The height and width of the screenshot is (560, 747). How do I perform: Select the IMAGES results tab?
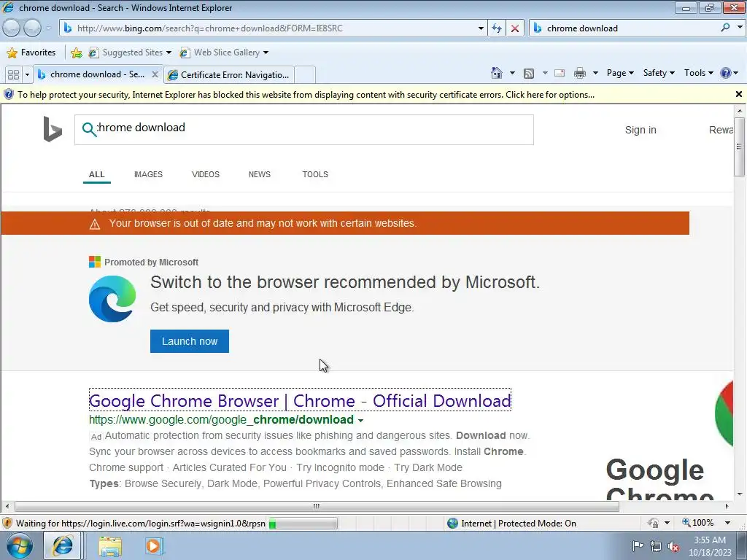click(148, 174)
